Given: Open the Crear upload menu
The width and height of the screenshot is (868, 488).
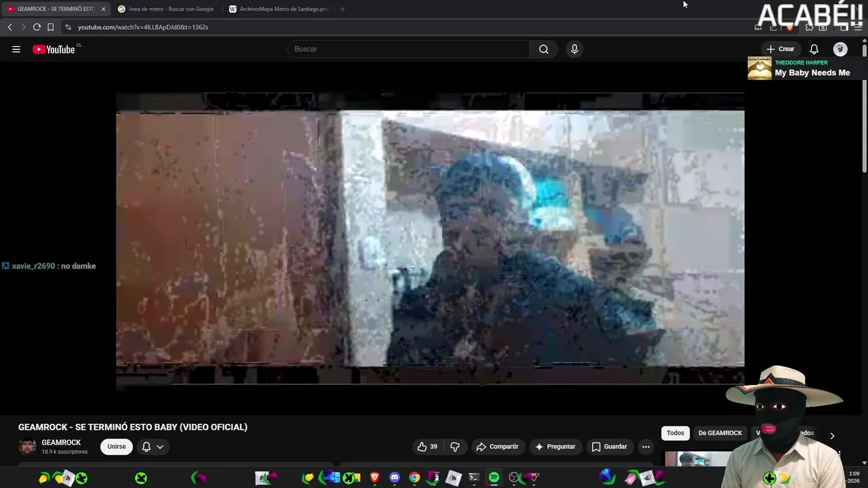Looking at the screenshot, I should pos(780,49).
